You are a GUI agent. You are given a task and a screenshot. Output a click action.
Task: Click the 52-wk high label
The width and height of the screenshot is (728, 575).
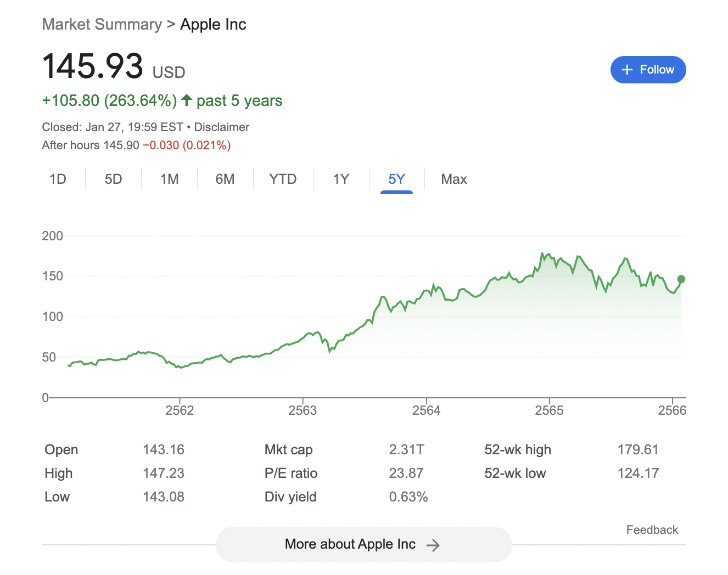[x=518, y=450]
